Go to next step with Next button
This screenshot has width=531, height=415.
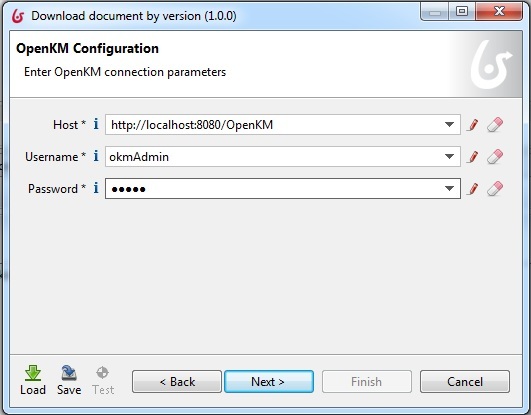269,381
